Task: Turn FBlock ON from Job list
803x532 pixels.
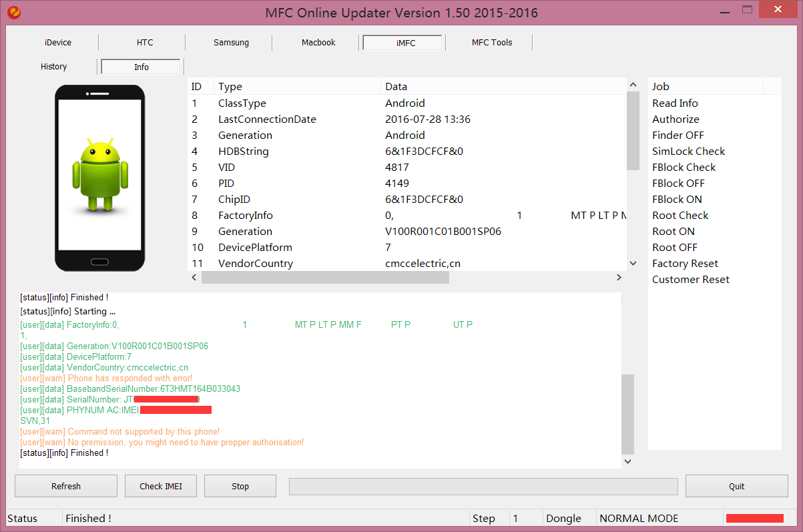Action: click(677, 200)
